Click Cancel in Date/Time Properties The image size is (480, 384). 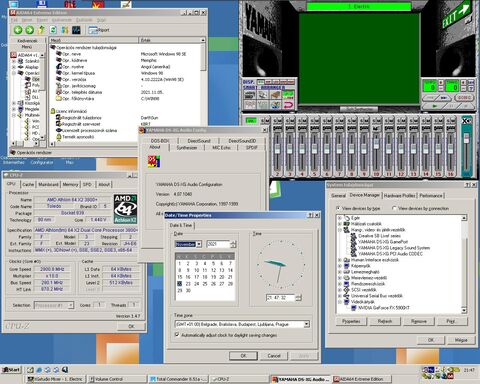click(274, 356)
